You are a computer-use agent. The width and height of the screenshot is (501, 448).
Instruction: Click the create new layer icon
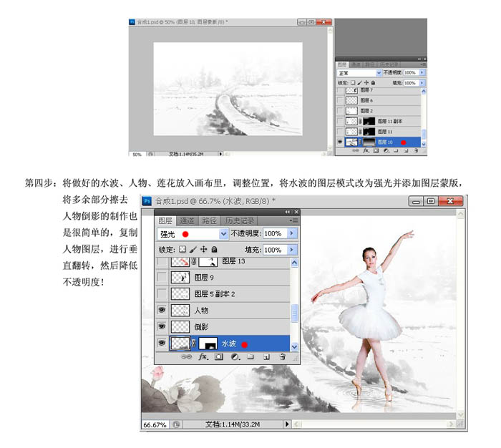266,357
